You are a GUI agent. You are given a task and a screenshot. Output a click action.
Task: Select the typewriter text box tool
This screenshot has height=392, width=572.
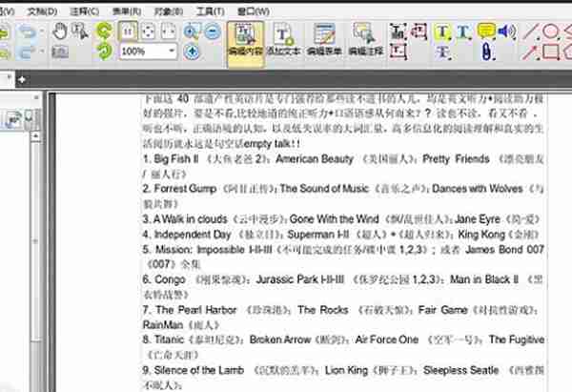[x=398, y=31]
